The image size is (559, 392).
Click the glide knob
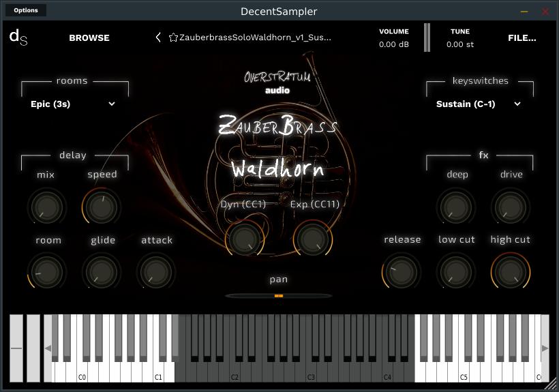pos(102,272)
